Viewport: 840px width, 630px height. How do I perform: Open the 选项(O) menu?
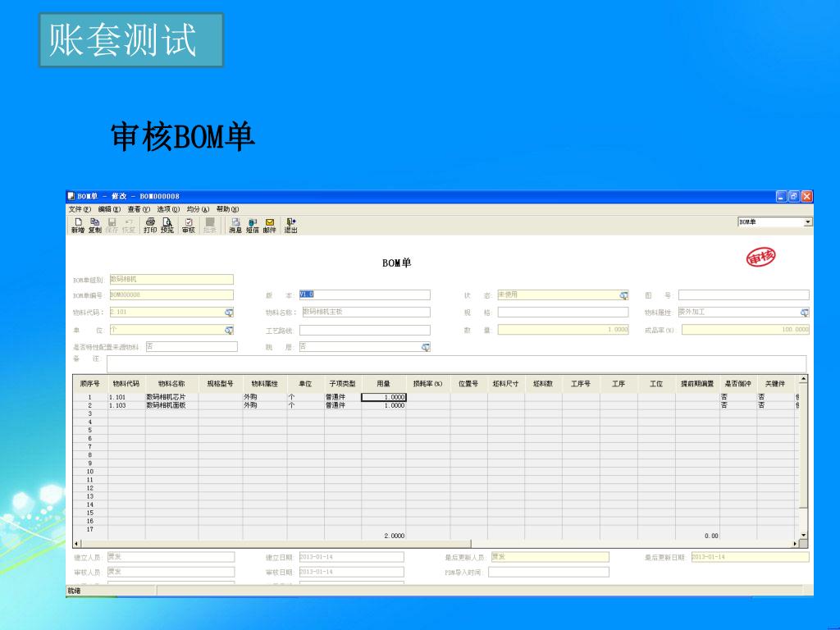click(x=168, y=209)
